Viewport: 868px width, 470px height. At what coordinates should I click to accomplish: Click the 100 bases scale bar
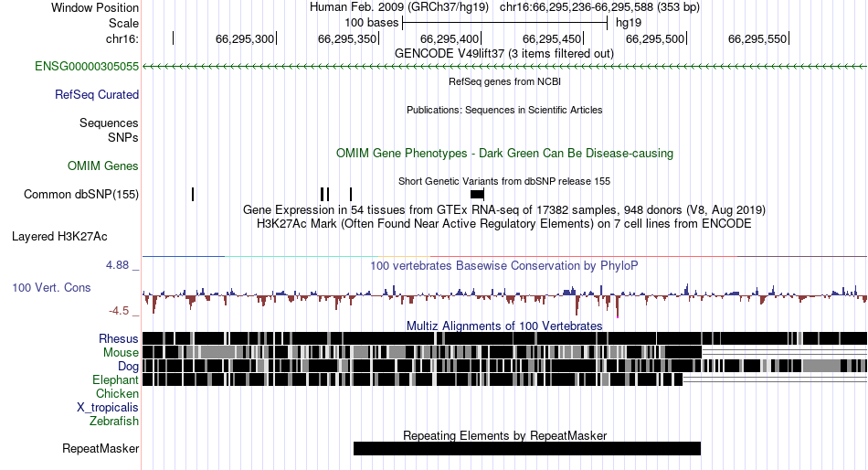505,23
